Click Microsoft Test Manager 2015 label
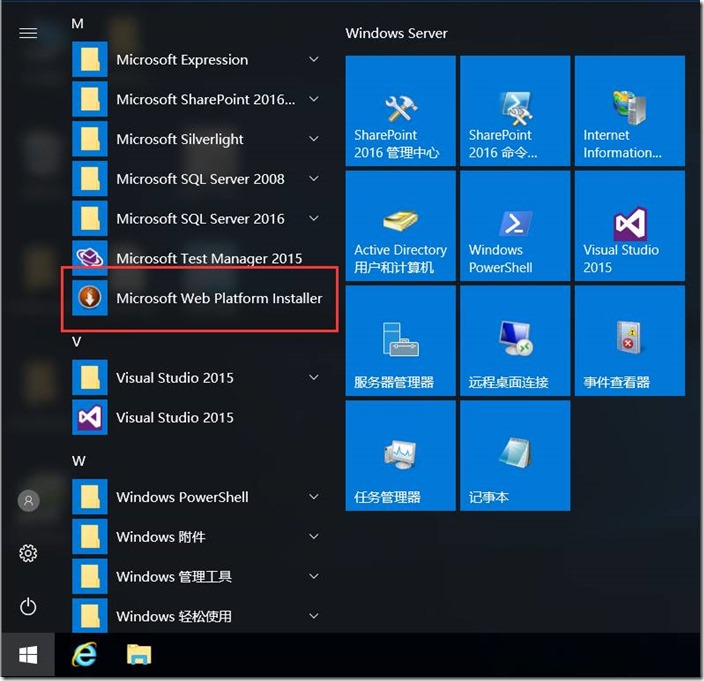The image size is (704, 681). click(x=209, y=259)
